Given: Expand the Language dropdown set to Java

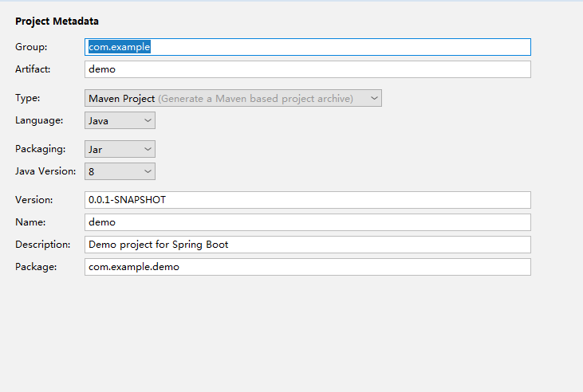Looking at the screenshot, I should click(x=120, y=120).
